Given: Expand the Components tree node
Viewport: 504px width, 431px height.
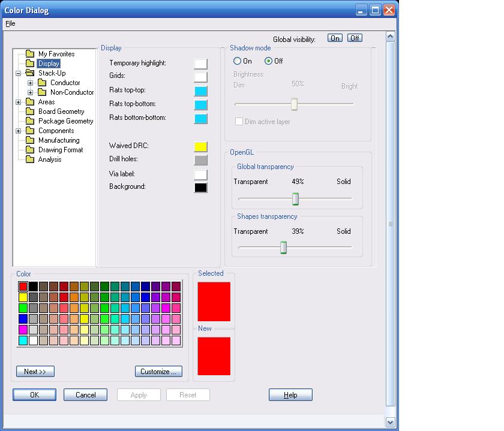Looking at the screenshot, I should coord(19,131).
